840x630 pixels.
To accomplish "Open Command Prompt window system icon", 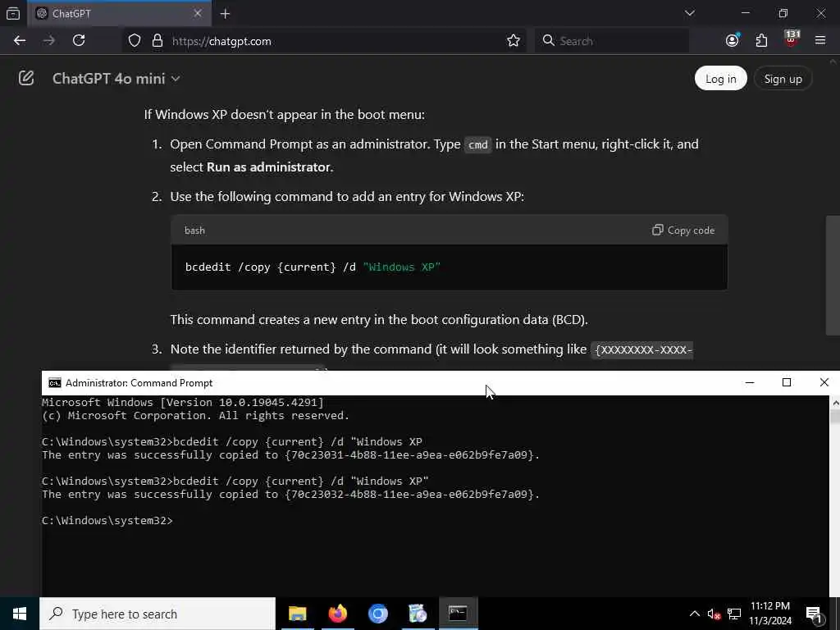I will coord(55,382).
